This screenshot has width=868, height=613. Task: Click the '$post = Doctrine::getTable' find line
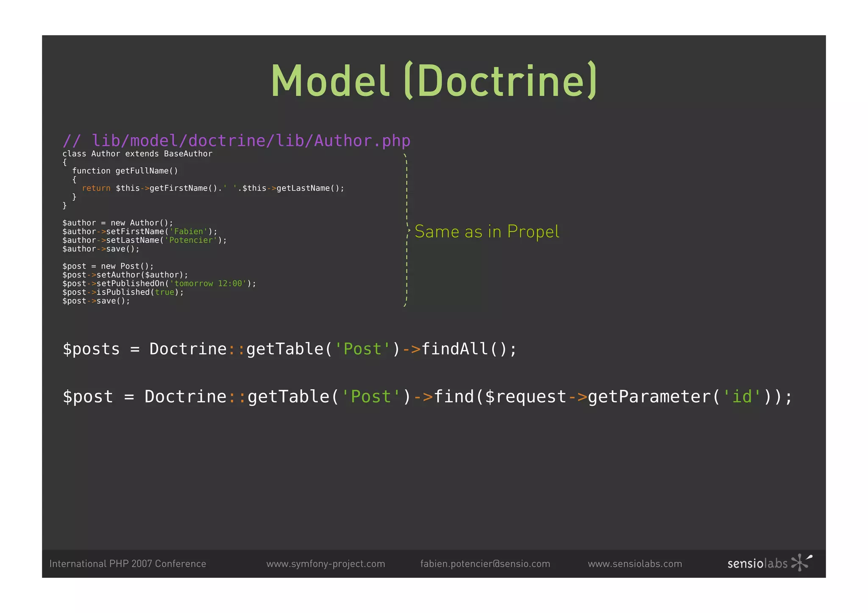click(x=427, y=397)
